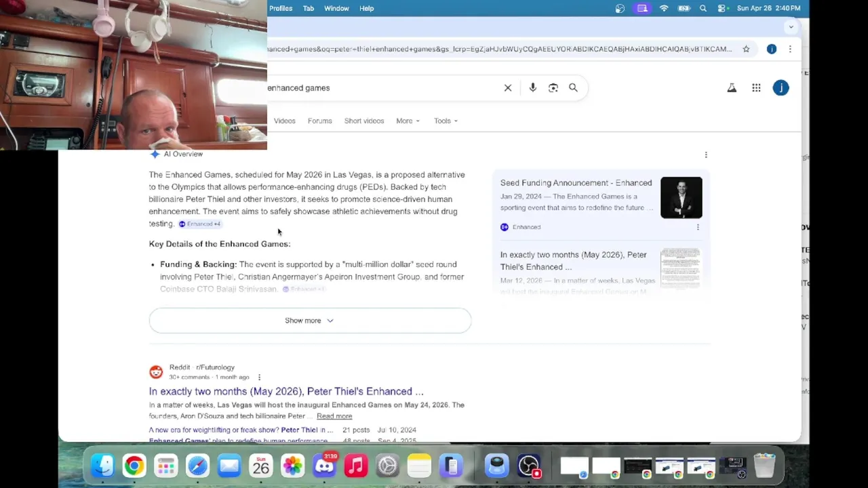Image resolution: width=868 pixels, height=488 pixels.
Task: Open the Reddit result about May 2026
Action: pos(286,391)
